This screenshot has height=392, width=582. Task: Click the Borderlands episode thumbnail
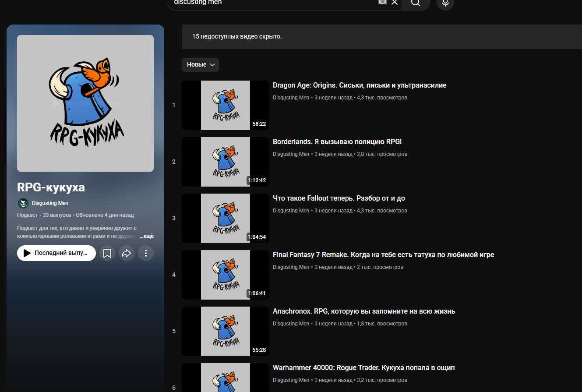[x=225, y=162]
